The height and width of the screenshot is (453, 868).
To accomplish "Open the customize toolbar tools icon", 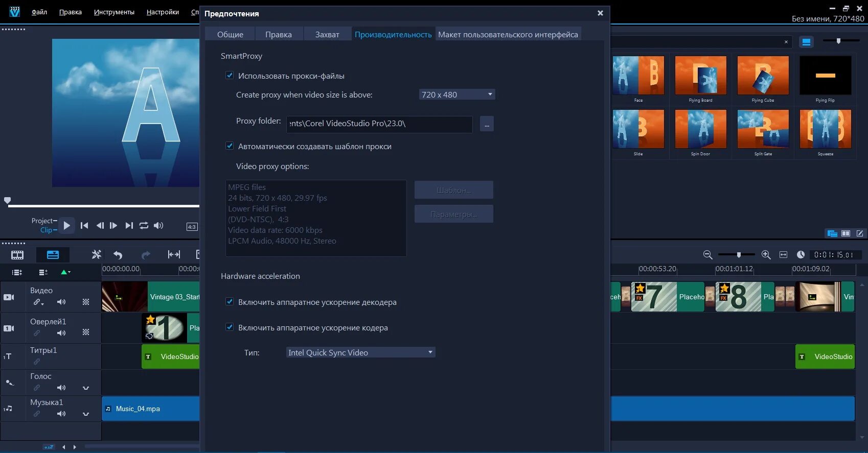I will (96, 254).
